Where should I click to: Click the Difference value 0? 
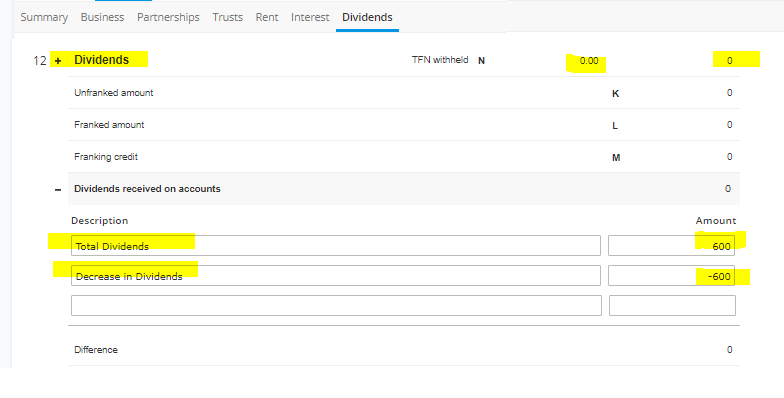coord(730,350)
